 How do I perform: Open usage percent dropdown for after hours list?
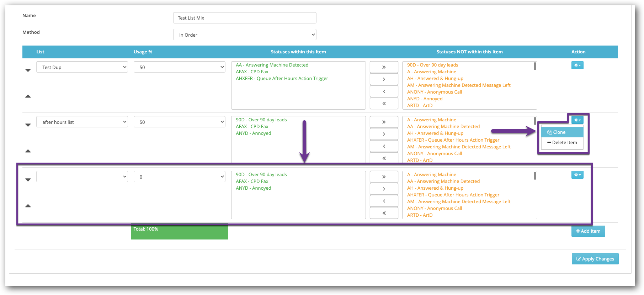tap(179, 122)
